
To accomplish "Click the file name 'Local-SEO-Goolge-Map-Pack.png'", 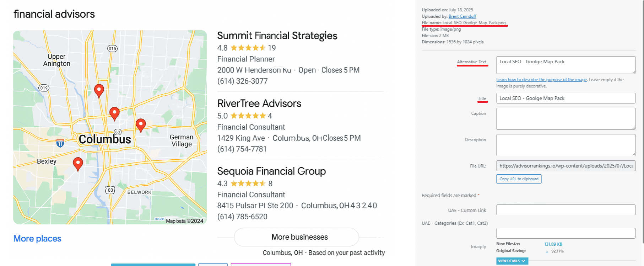I will [474, 23].
